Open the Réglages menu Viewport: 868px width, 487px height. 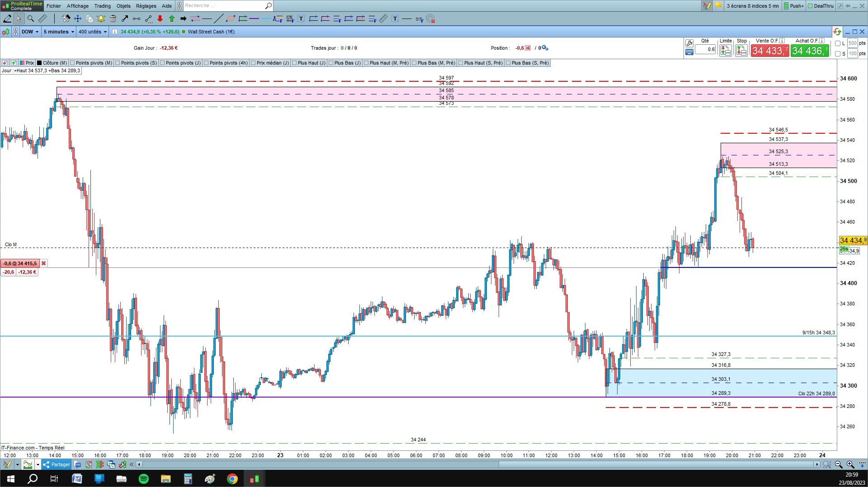tap(146, 6)
